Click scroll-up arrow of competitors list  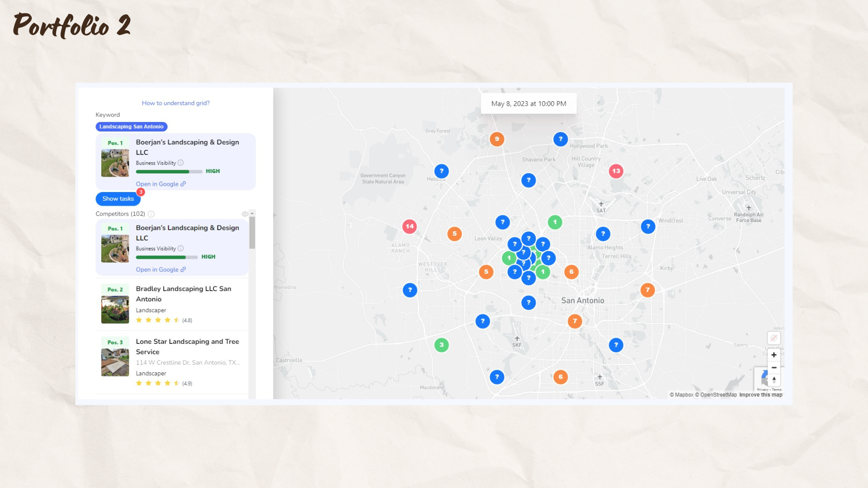(252, 213)
